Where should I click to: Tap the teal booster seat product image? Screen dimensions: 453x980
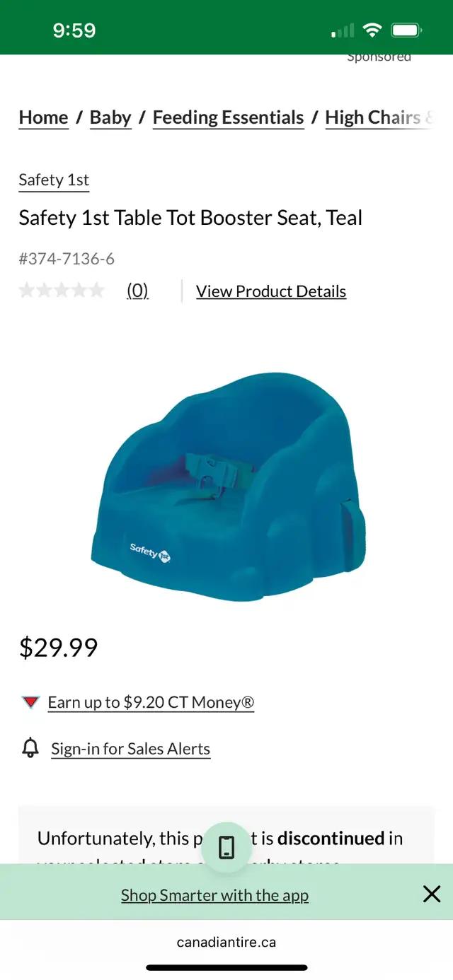click(229, 486)
